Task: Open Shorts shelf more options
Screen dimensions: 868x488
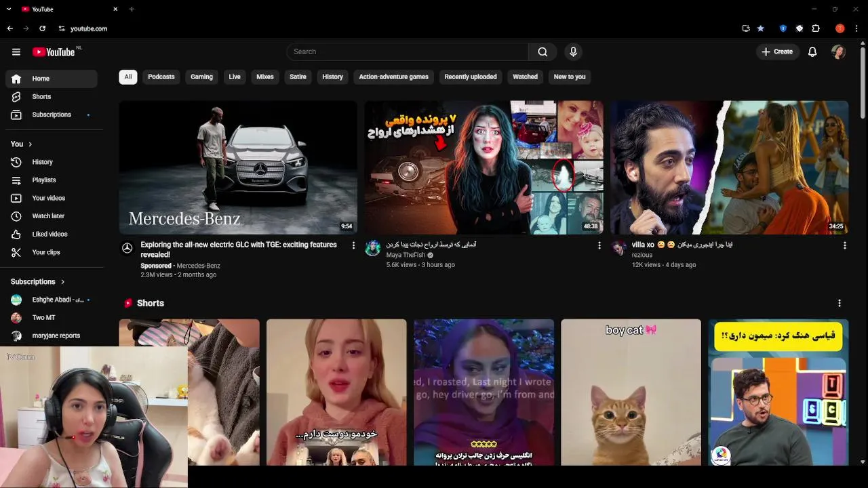Action: pyautogui.click(x=839, y=303)
